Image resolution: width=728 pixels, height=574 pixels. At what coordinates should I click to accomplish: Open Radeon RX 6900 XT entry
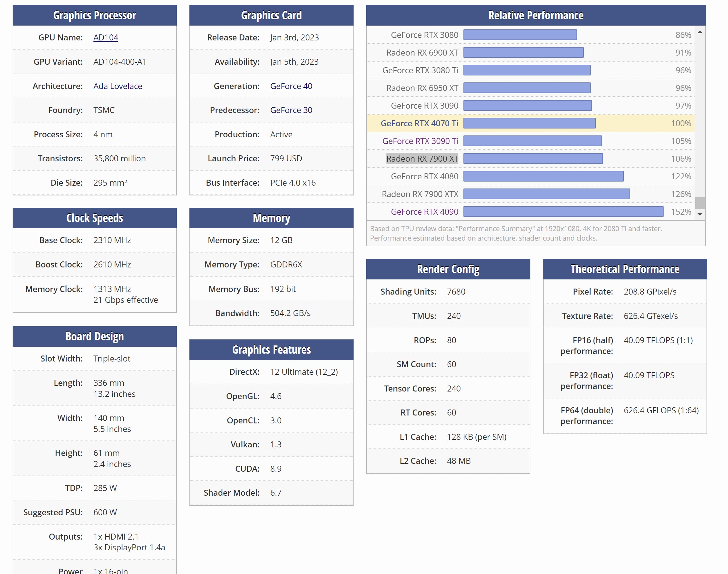click(x=422, y=53)
